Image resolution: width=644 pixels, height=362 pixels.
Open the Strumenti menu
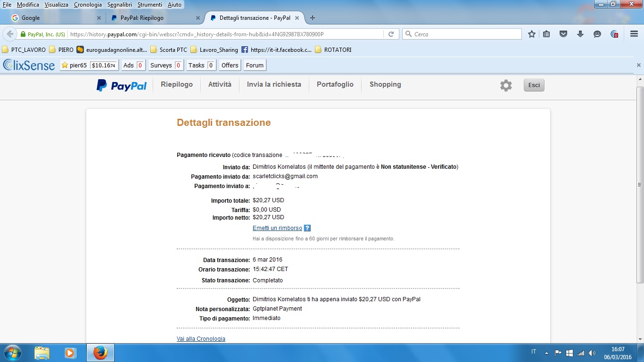(150, 4)
